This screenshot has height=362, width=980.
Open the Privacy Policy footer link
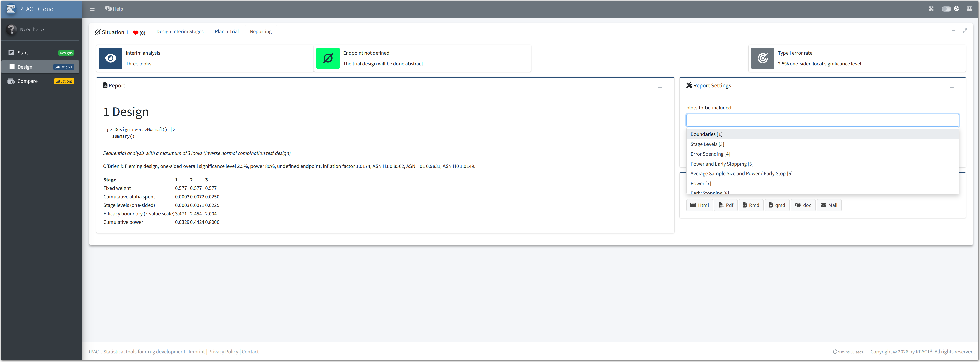coord(223,352)
